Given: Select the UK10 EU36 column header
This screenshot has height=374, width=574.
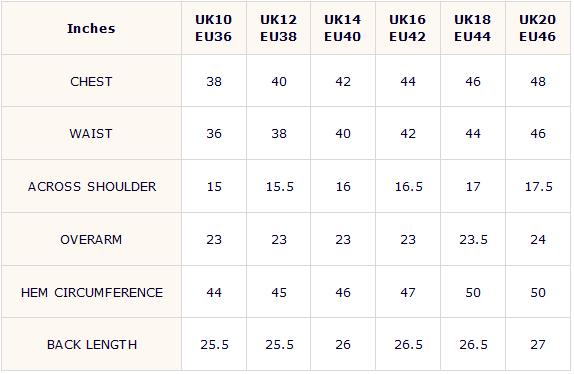Looking at the screenshot, I should tap(214, 28).
